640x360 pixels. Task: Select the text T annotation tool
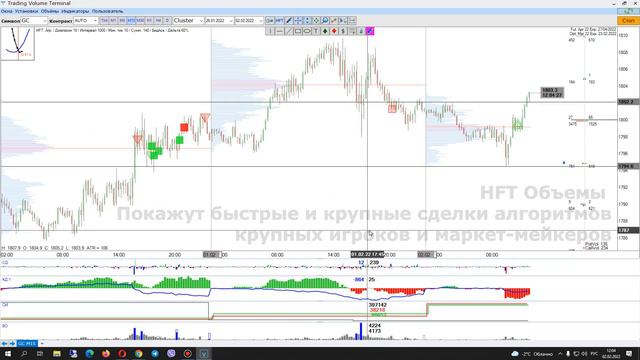[x=316, y=31]
